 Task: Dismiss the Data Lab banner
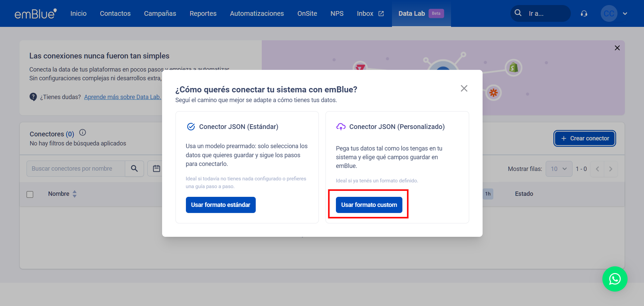pos(617,48)
